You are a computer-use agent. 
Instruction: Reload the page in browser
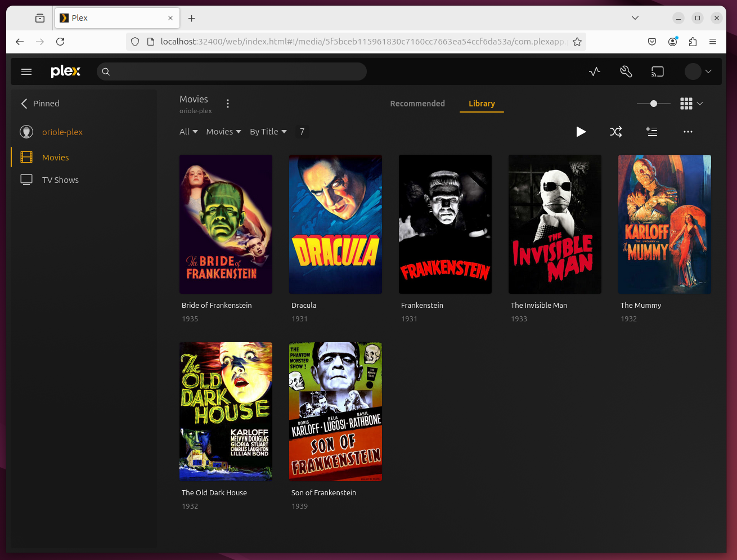pyautogui.click(x=60, y=42)
